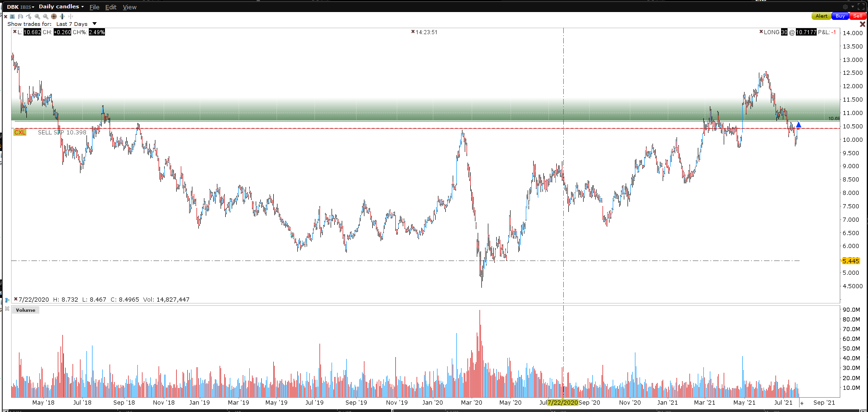
Task: Click the Jan '21 date axis label
Action: 667,402
